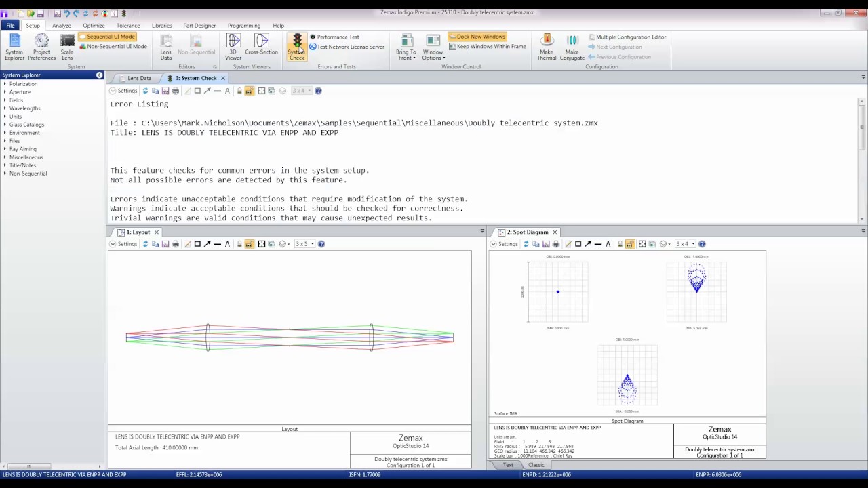868x488 pixels.
Task: Open the Part Designer tab
Action: click(199, 26)
